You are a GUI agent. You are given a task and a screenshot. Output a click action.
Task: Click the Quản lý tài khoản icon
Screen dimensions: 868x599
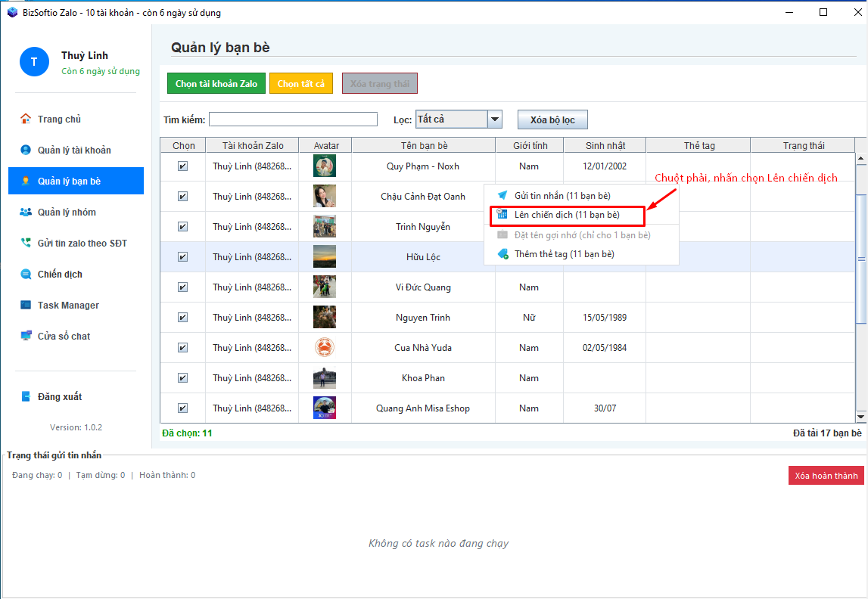(x=26, y=150)
